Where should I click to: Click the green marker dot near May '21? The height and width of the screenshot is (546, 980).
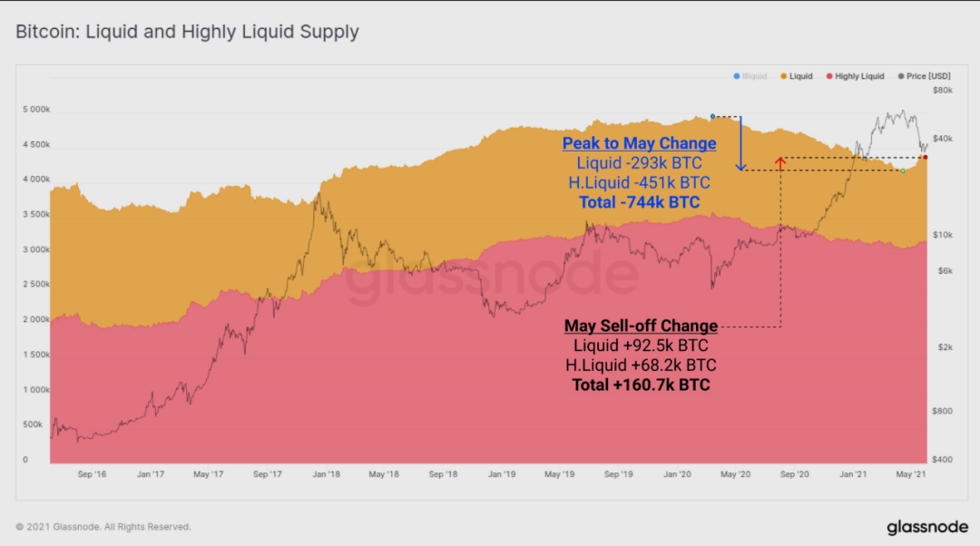point(903,171)
